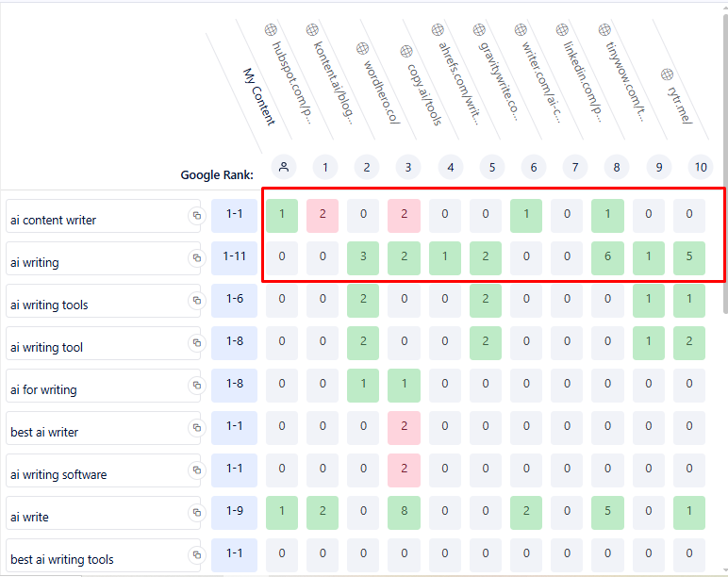The image size is (728, 577).
Task: Select the Google Rank 10 circle
Action: pos(700,168)
